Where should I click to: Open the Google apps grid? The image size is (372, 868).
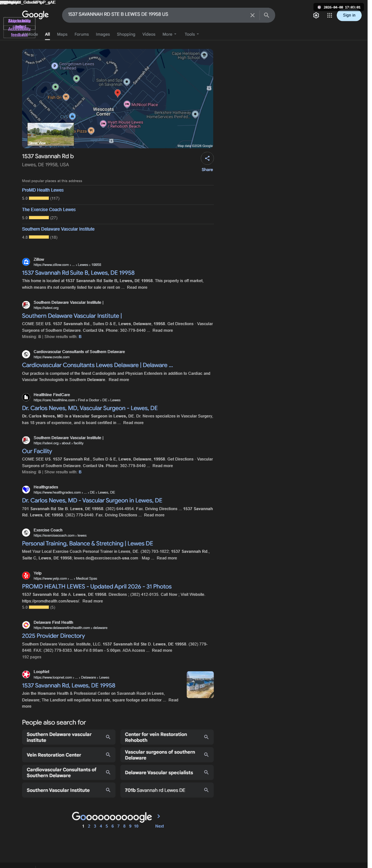point(330,15)
